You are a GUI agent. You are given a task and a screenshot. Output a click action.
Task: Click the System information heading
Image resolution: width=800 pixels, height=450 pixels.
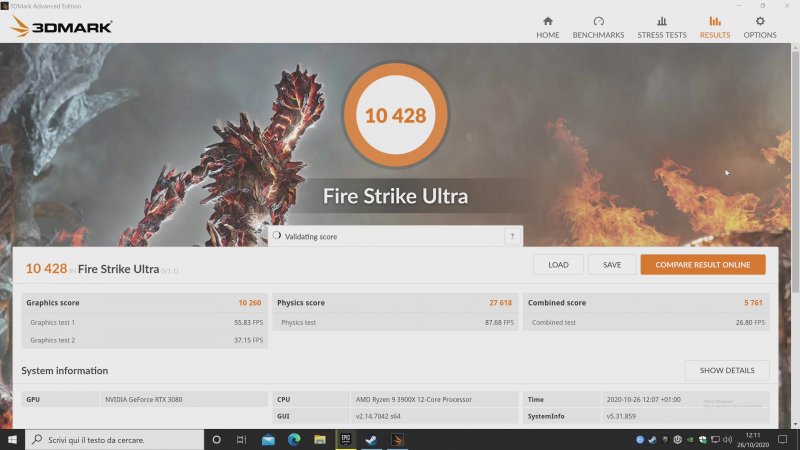[x=65, y=371]
